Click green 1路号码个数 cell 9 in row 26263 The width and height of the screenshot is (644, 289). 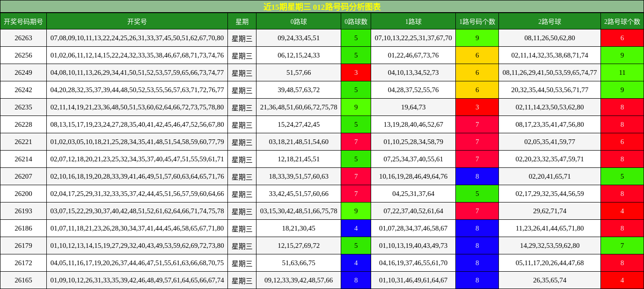click(477, 38)
